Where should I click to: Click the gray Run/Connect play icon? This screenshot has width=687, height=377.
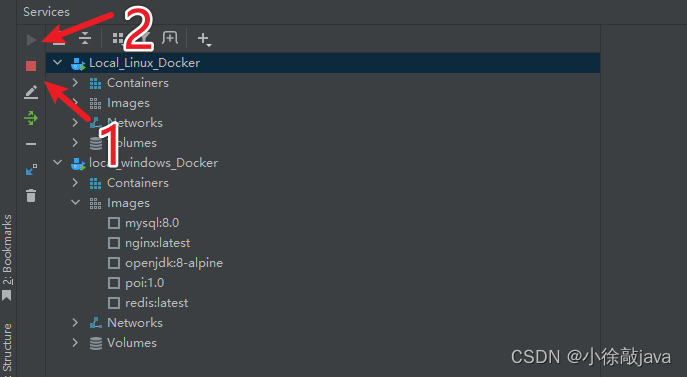[x=31, y=40]
